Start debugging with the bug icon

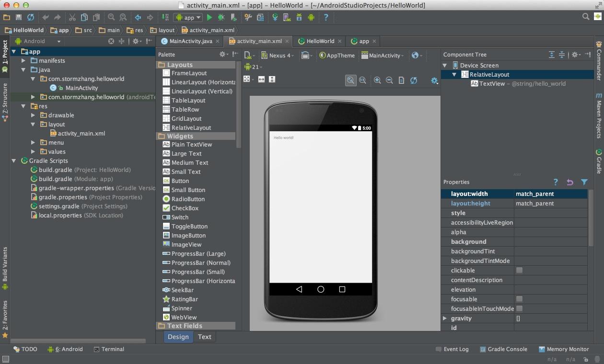[x=221, y=17]
